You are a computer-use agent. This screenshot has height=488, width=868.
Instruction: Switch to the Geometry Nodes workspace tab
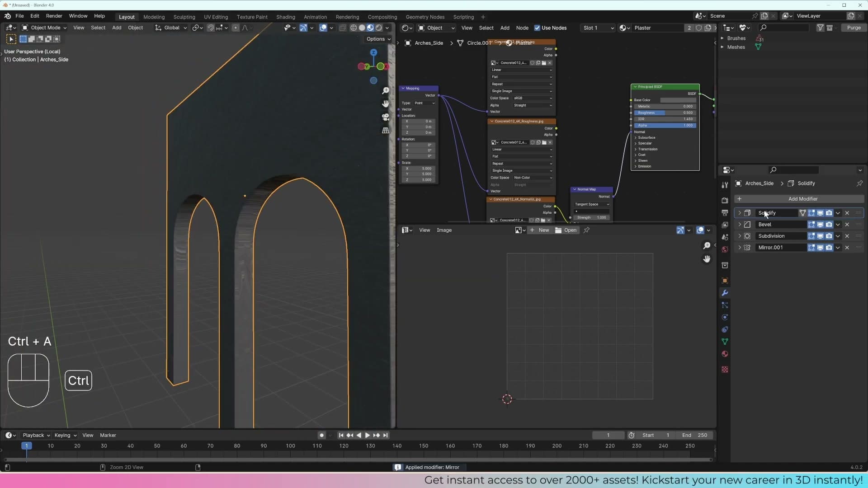pyautogui.click(x=425, y=17)
